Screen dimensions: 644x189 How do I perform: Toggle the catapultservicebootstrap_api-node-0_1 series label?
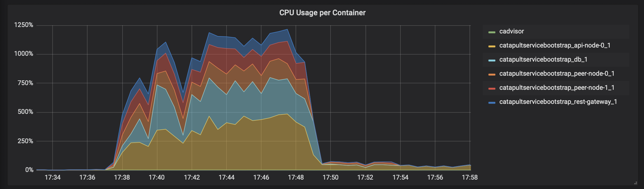coord(555,45)
